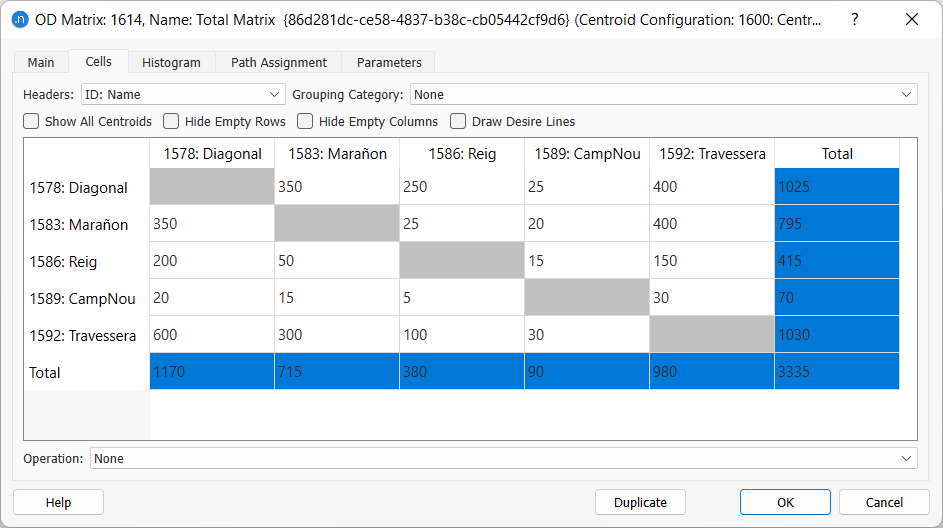Expand the Grouping Category dropdown
The height and width of the screenshot is (528, 943).
(663, 95)
